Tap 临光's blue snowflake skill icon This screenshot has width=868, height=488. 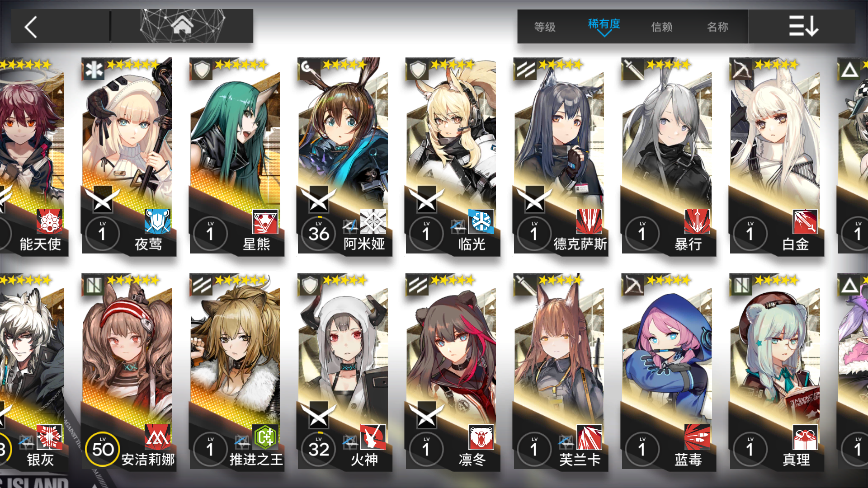[481, 221]
